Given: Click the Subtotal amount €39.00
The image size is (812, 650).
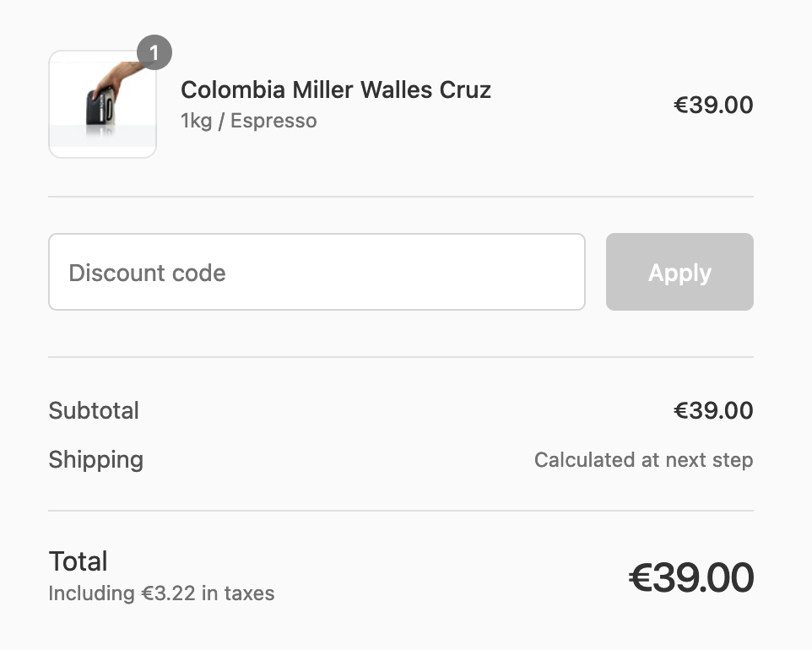Looking at the screenshot, I should [x=712, y=411].
